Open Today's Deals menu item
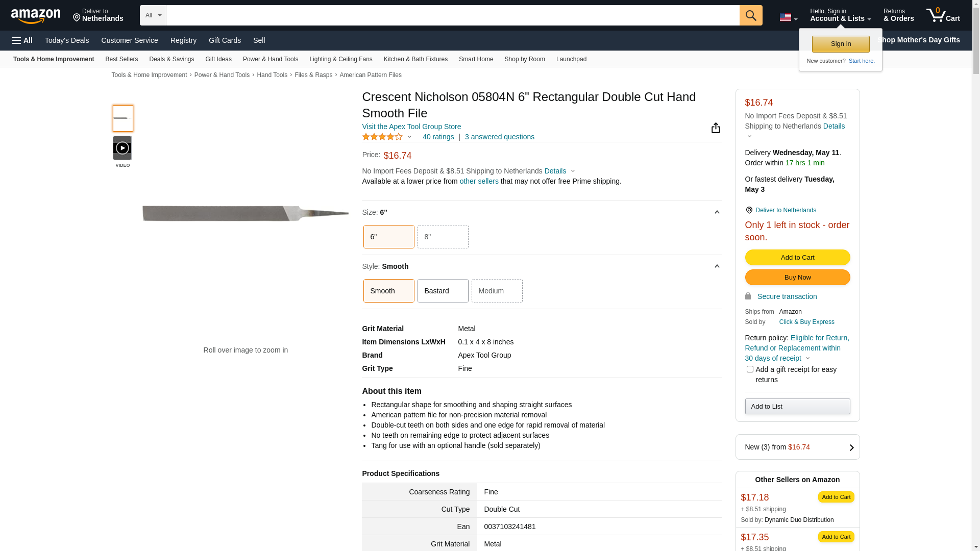Image resolution: width=980 pixels, height=551 pixels. pos(67,40)
